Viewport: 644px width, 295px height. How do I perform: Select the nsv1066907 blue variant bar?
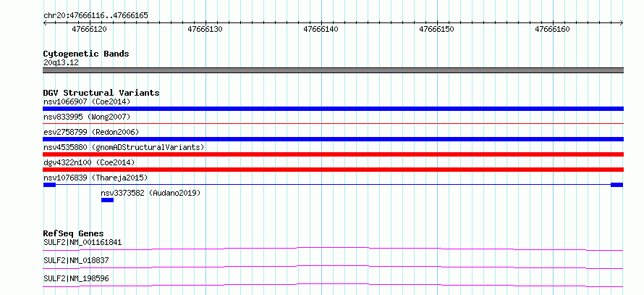333,109
